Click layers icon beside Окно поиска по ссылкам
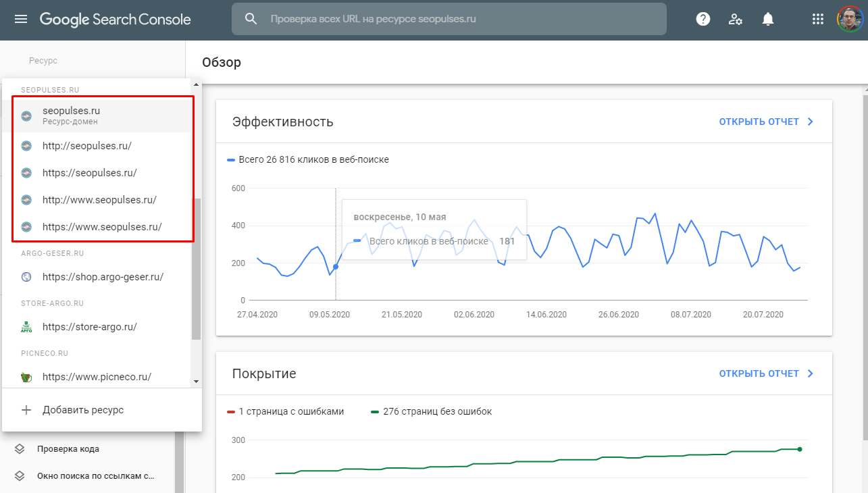Image resolution: width=868 pixels, height=493 pixels. click(x=20, y=476)
